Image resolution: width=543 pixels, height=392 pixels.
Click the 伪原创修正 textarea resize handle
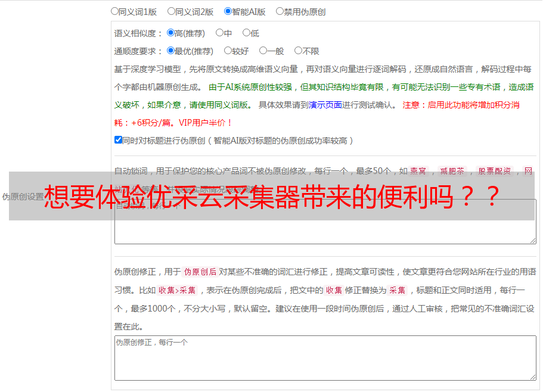tap(533, 378)
